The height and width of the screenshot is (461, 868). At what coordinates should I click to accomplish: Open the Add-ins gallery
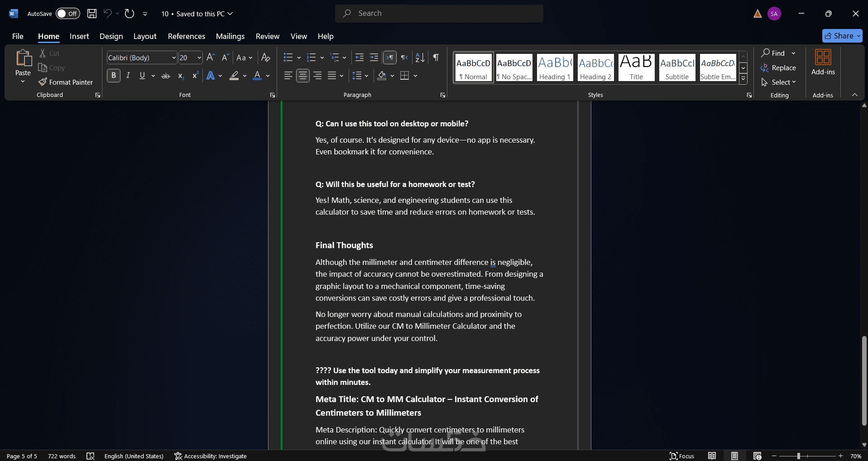[823, 62]
